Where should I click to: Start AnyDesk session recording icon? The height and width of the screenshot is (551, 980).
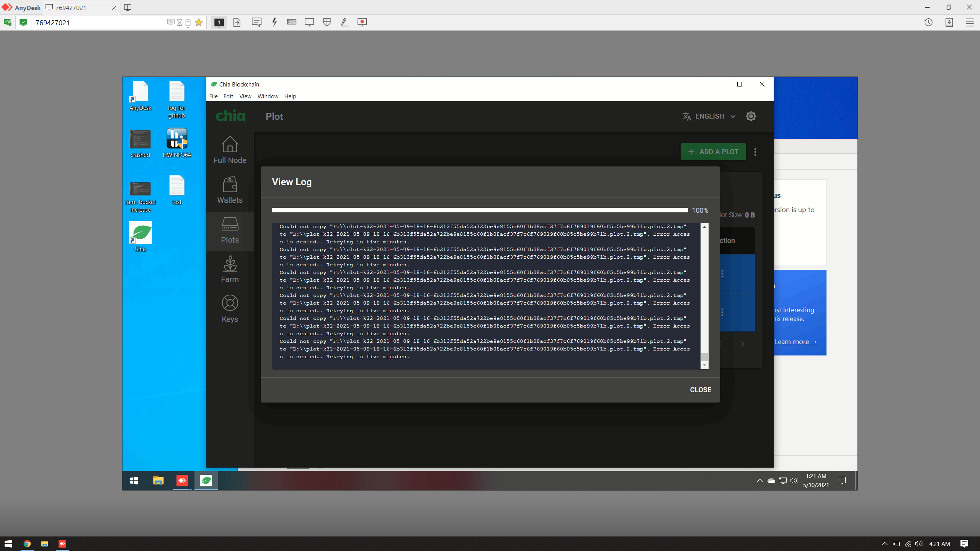362,22
